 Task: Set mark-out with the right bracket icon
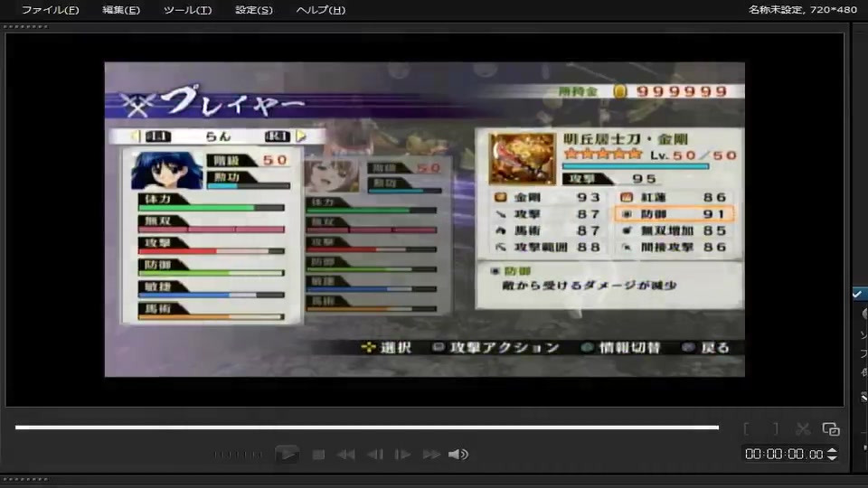pos(776,428)
